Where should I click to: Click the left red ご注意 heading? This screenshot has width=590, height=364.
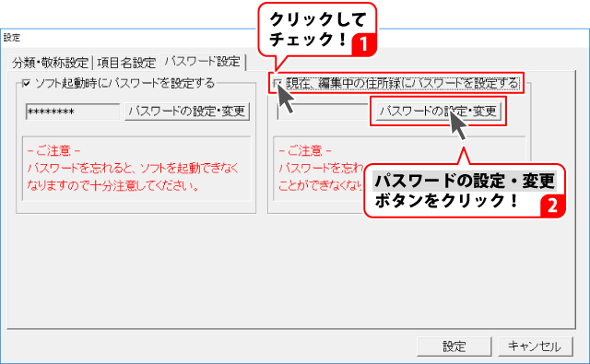click(x=53, y=151)
